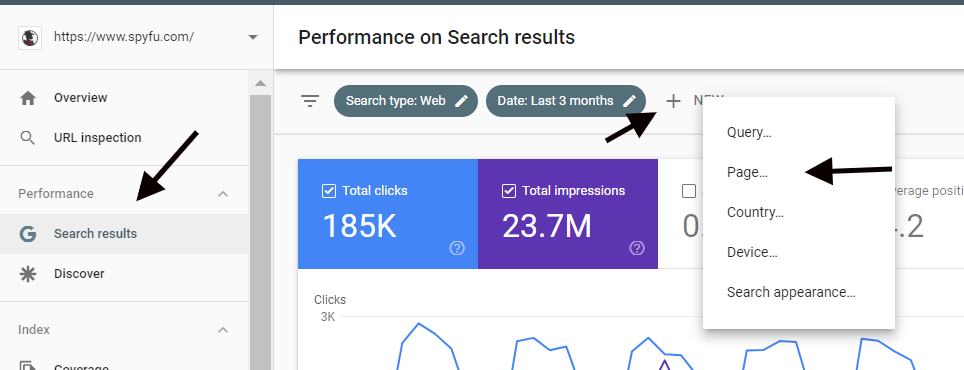964x370 pixels.
Task: Open the filter list icon
Action: point(310,101)
